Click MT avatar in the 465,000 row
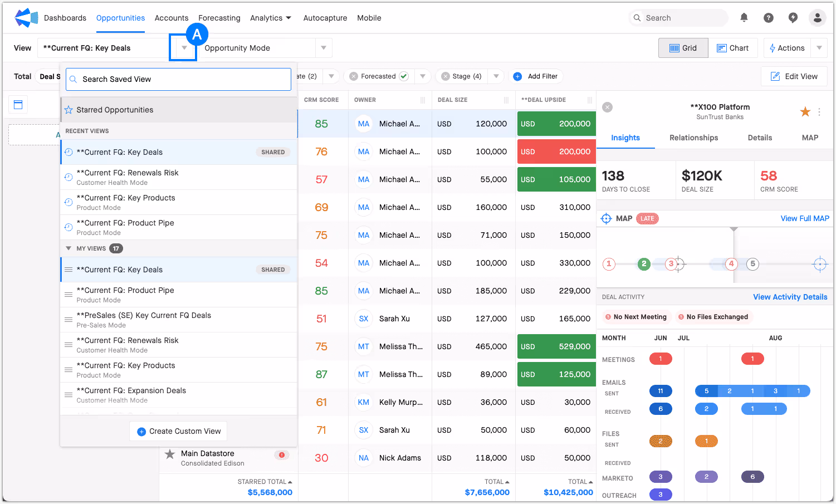The height and width of the screenshot is (504, 836). pos(364,346)
